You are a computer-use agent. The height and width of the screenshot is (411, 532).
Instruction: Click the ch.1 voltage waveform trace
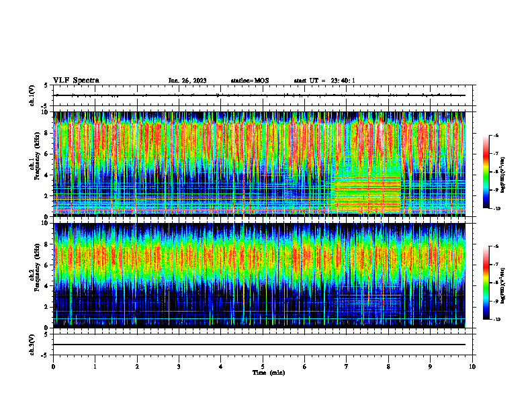[x=259, y=95]
